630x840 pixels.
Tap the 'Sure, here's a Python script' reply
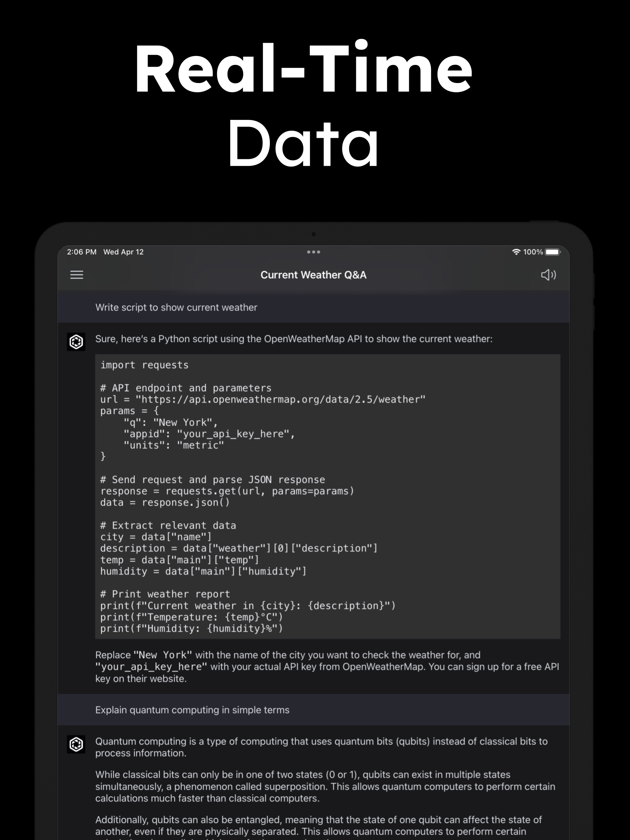(294, 339)
